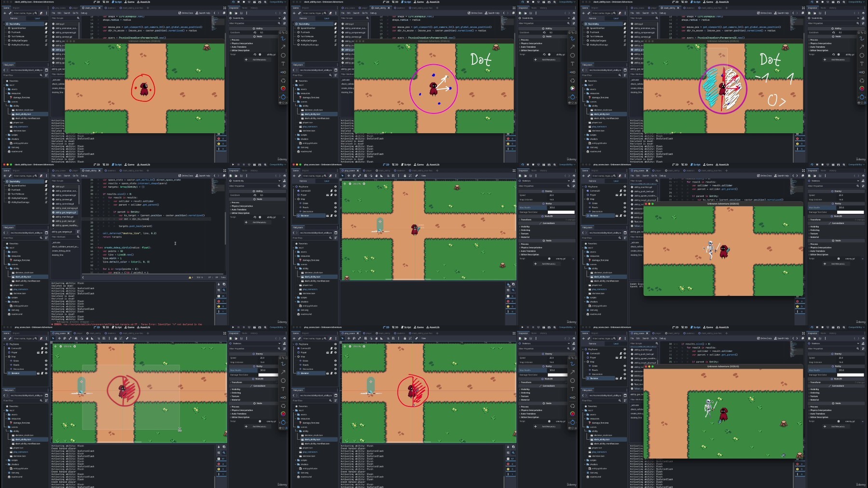Hide Grass node eye icon, empty-output frame
Screen dimensions: 868x488
tap(336, 203)
